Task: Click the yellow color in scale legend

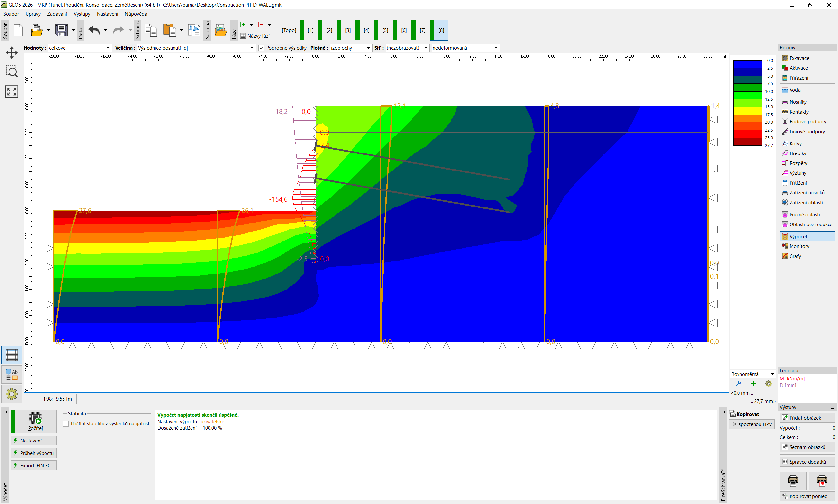Action: tap(747, 110)
